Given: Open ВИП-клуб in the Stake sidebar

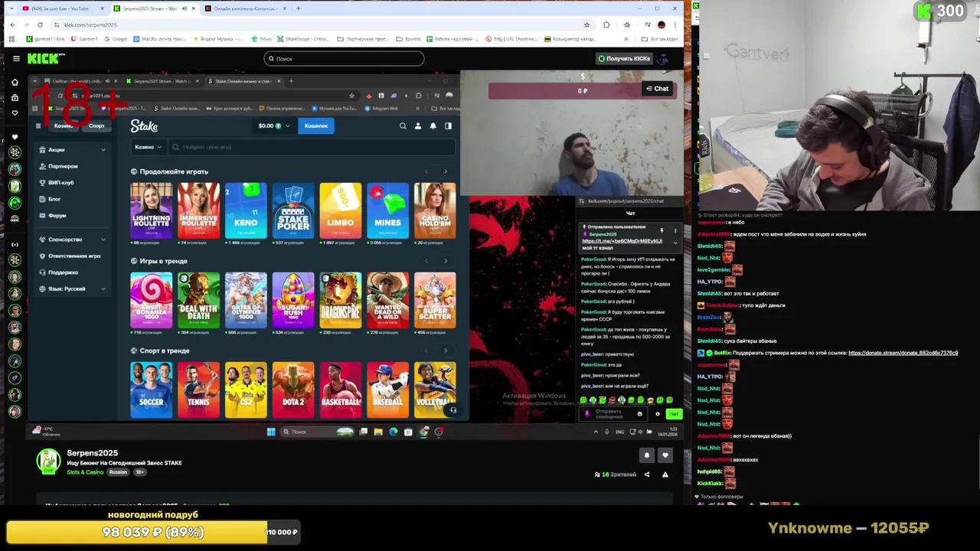Looking at the screenshot, I should (x=61, y=183).
